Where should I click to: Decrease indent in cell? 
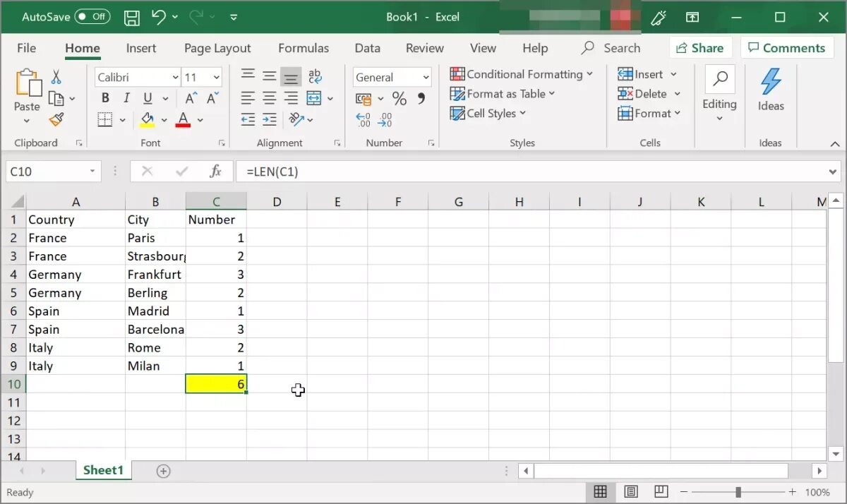tap(248, 119)
